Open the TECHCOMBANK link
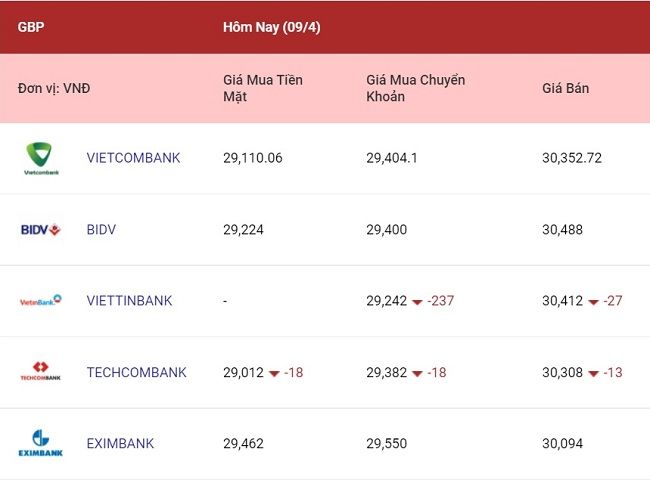 pyautogui.click(x=136, y=372)
